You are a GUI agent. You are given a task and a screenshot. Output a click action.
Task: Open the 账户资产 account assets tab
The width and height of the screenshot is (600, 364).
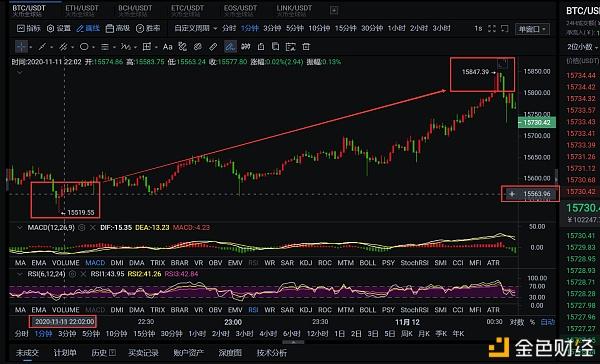(x=189, y=353)
